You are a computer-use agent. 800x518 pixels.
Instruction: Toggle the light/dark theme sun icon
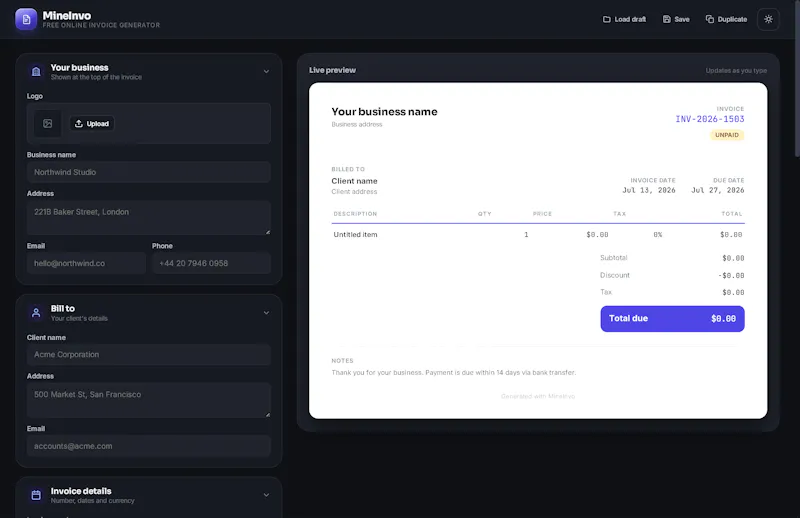pos(768,19)
